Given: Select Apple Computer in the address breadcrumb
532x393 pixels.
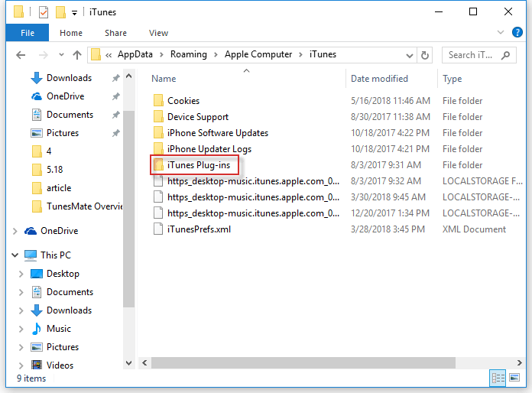Looking at the screenshot, I should [x=258, y=54].
